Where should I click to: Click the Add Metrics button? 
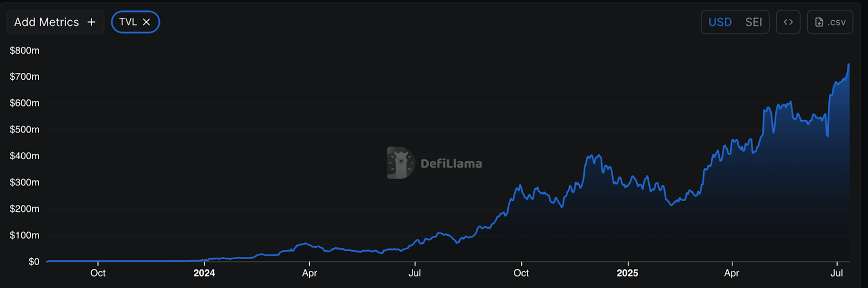pyautogui.click(x=55, y=22)
